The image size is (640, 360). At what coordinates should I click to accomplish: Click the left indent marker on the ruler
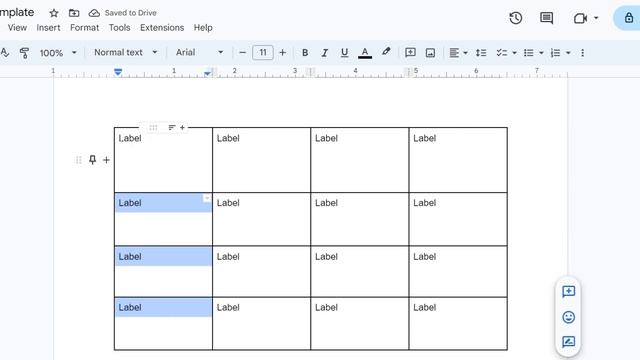pyautogui.click(x=118, y=72)
